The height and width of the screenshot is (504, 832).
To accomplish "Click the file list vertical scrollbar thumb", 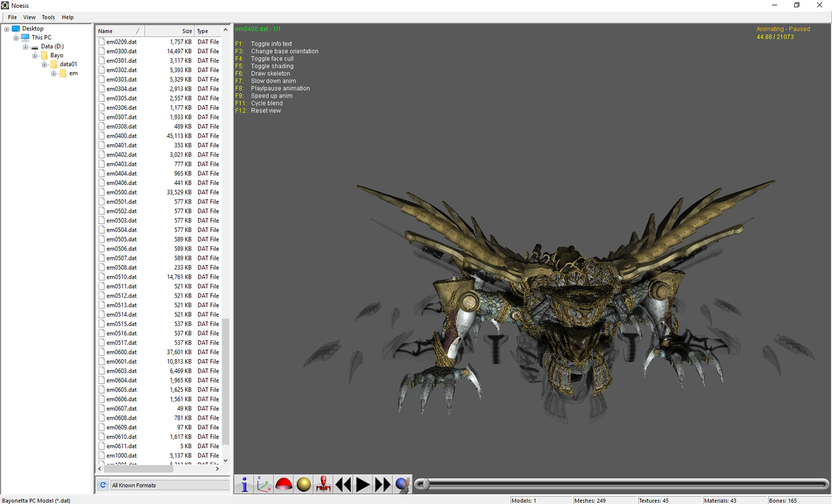I will [x=226, y=381].
